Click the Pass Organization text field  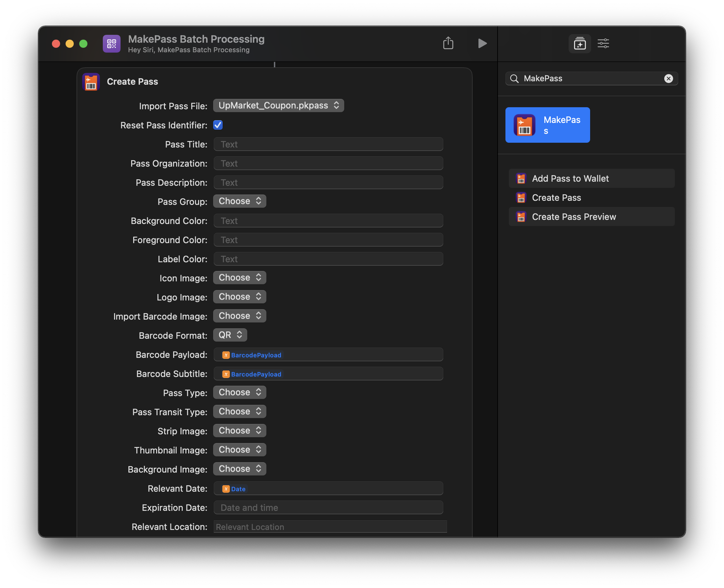(x=328, y=163)
